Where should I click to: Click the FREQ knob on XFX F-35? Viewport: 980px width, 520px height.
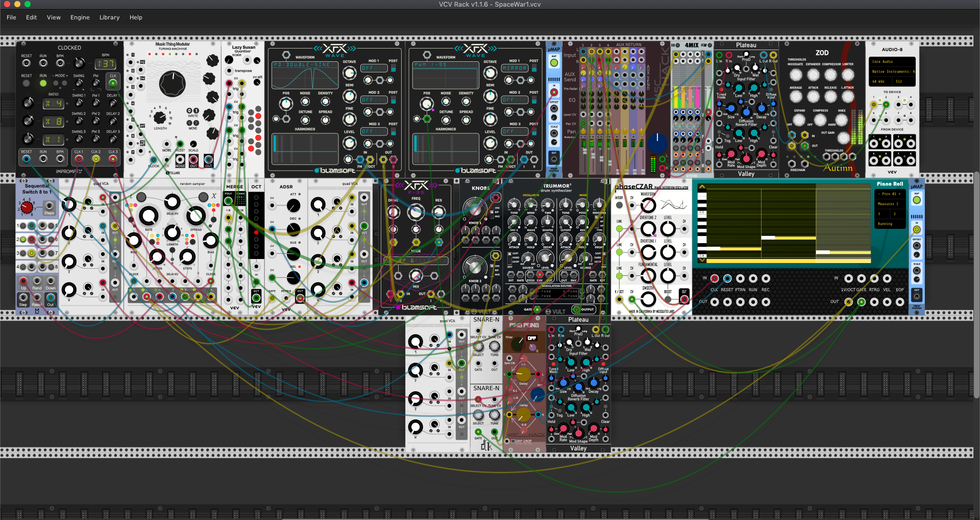(x=416, y=211)
